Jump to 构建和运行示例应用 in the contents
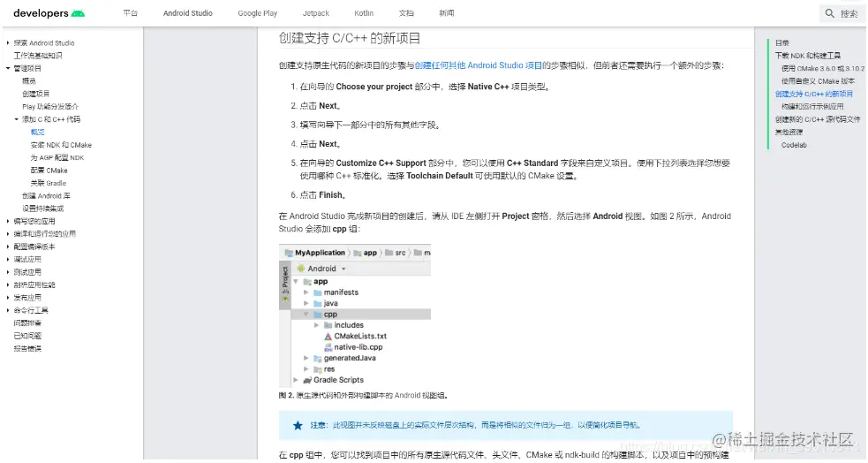The height and width of the screenshot is (463, 868). pyautogui.click(x=812, y=106)
